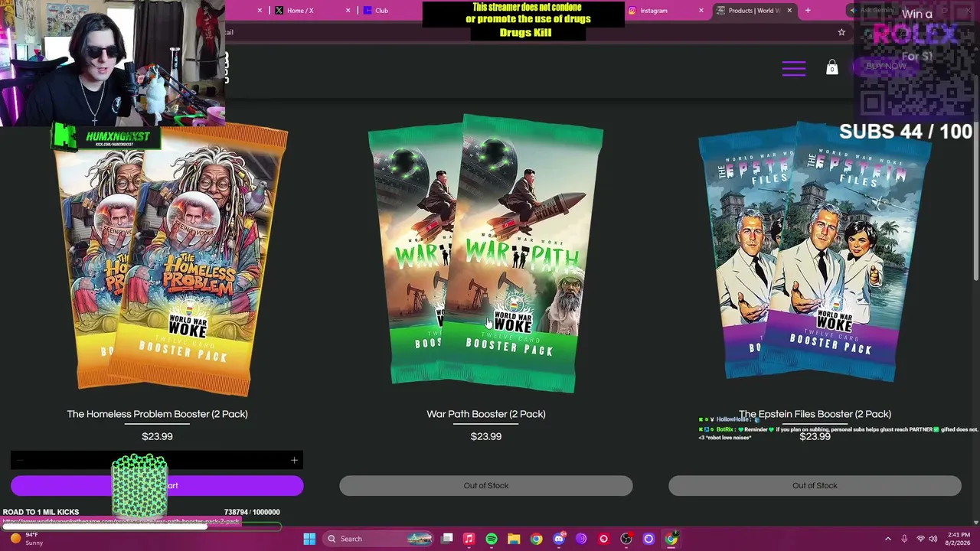Image resolution: width=980 pixels, height=551 pixels.
Task: Close the Products | World War Woke tab
Action: point(789,11)
